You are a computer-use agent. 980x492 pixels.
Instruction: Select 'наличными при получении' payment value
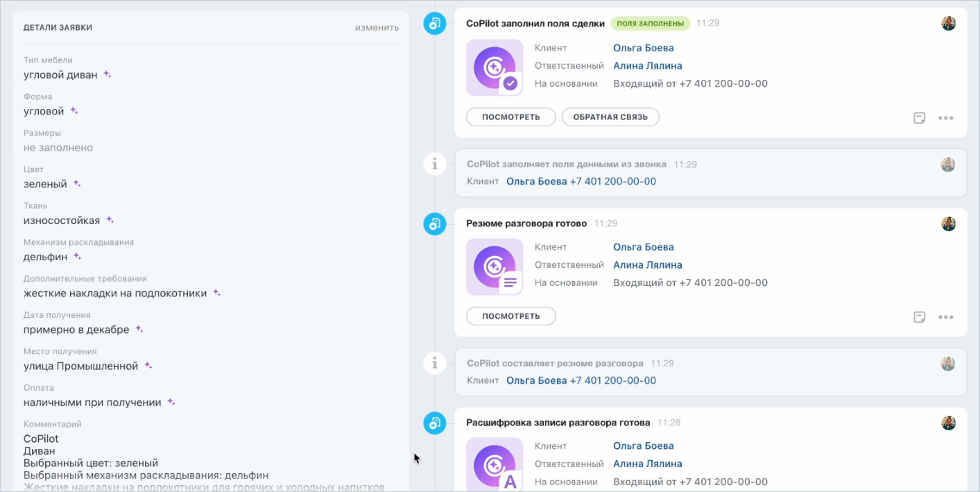(92, 402)
